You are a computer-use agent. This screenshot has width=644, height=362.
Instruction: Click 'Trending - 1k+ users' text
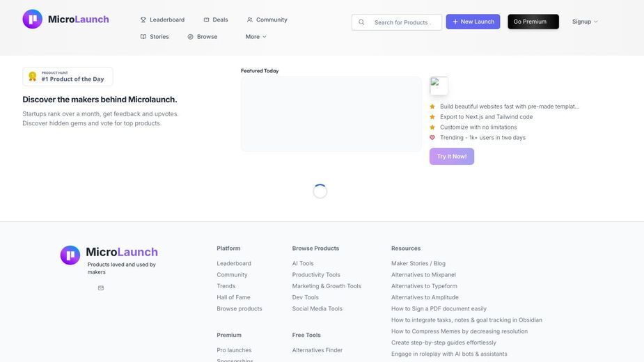coord(482,138)
